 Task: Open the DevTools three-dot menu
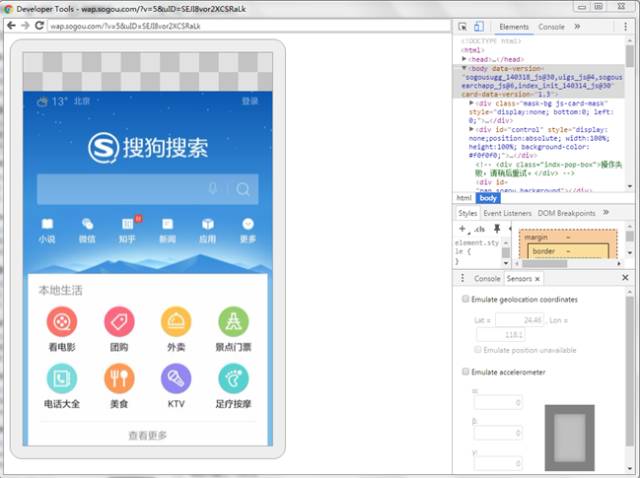tap(625, 27)
